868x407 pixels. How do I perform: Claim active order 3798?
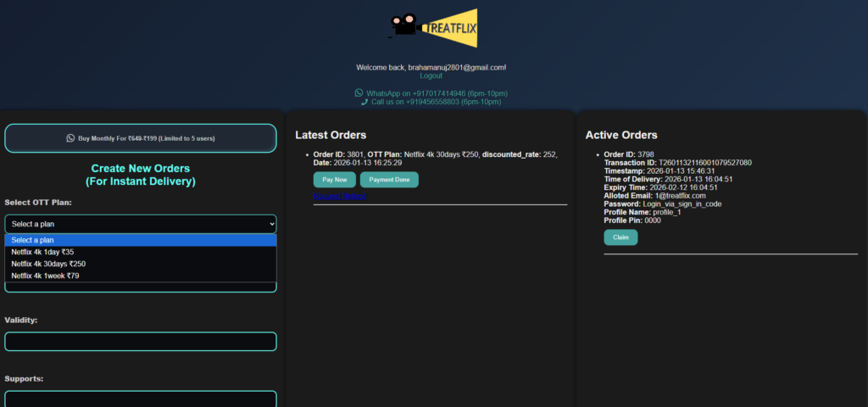(620, 237)
